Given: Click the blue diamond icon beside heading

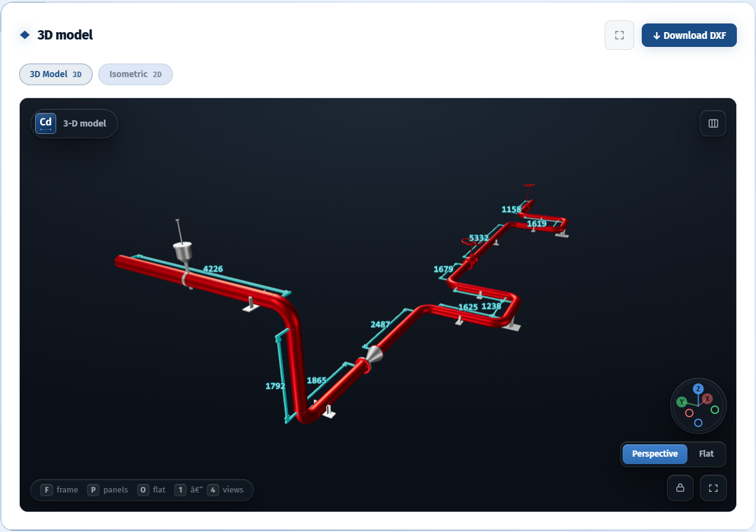Looking at the screenshot, I should [25, 35].
